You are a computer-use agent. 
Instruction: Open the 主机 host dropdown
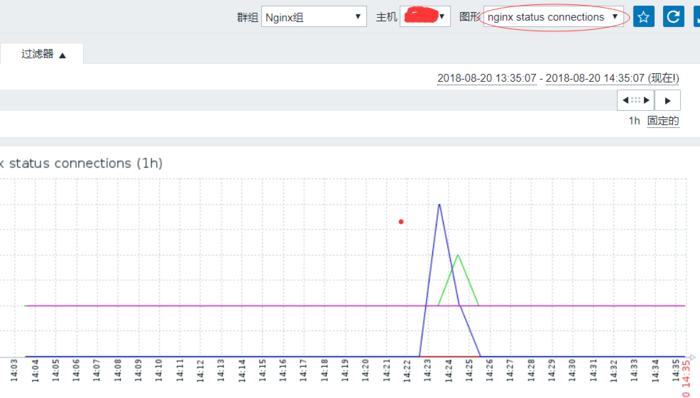click(425, 17)
